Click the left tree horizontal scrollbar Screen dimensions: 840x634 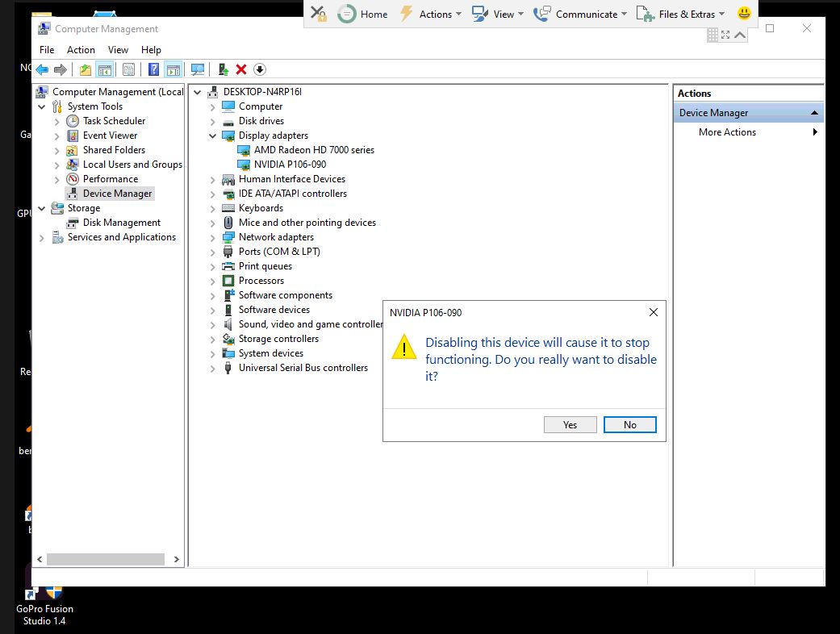(x=106, y=559)
